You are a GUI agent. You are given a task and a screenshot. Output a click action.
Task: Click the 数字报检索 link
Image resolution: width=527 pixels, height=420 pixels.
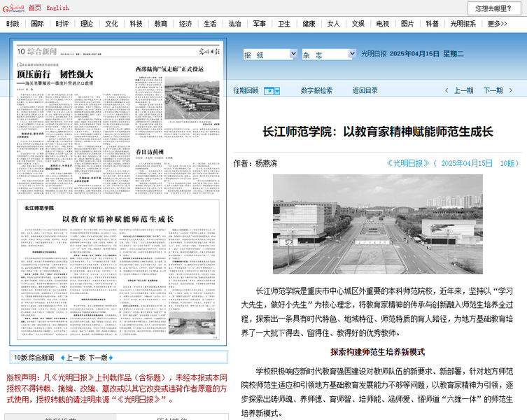point(317,90)
